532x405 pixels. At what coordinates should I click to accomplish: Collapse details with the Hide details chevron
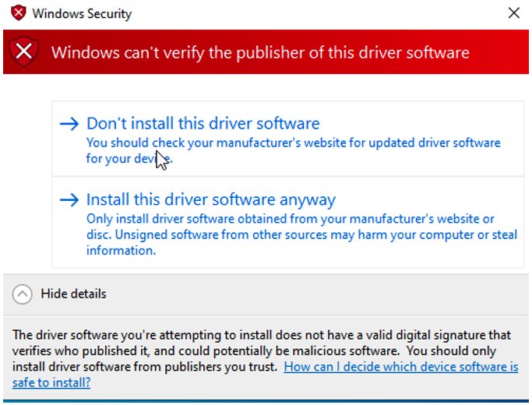pyautogui.click(x=23, y=294)
